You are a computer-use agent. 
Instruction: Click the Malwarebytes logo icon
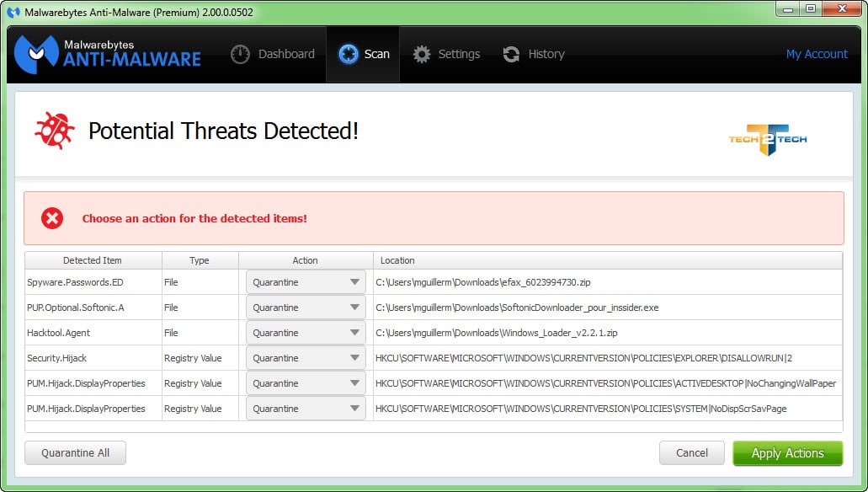(x=36, y=54)
